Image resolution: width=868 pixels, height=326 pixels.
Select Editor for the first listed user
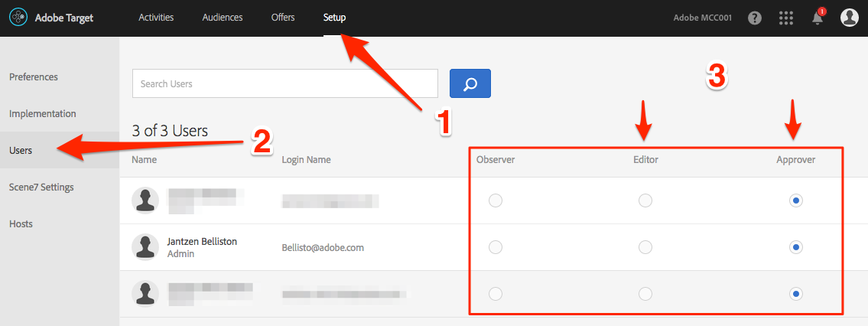coord(645,200)
